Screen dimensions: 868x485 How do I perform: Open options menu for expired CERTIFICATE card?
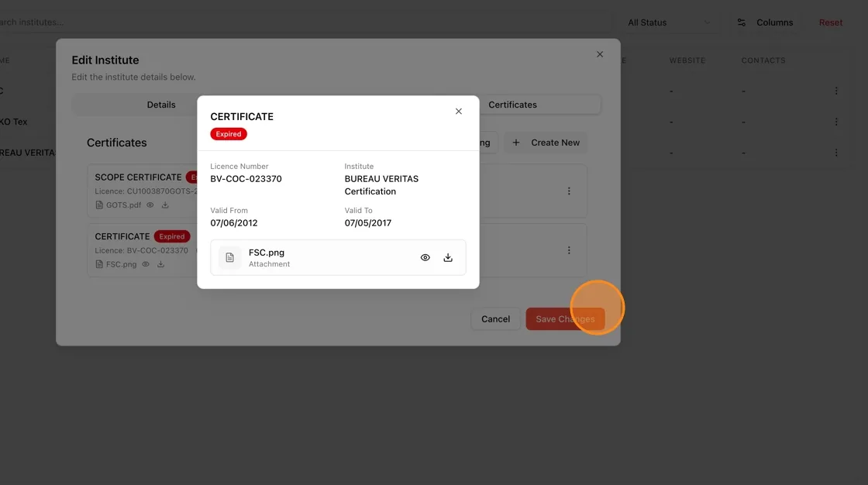point(569,250)
